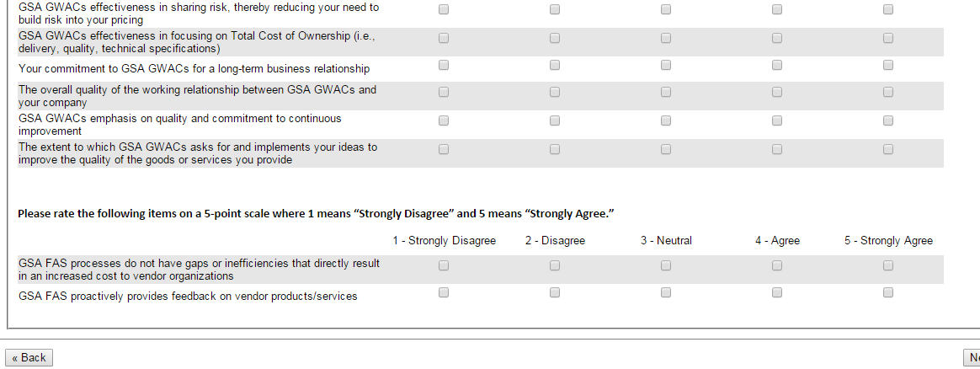
Task: Tick second-column checkbox for working relationship quality row
Action: (x=555, y=92)
